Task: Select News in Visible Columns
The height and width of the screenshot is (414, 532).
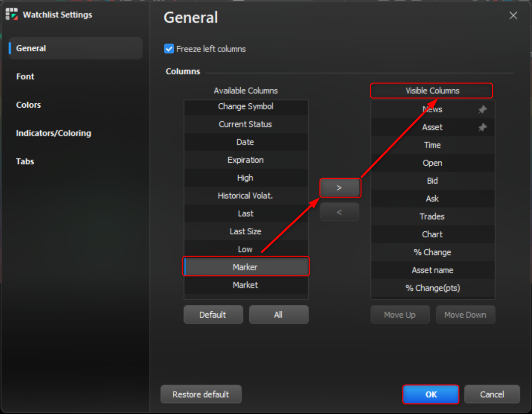Action: click(x=433, y=109)
